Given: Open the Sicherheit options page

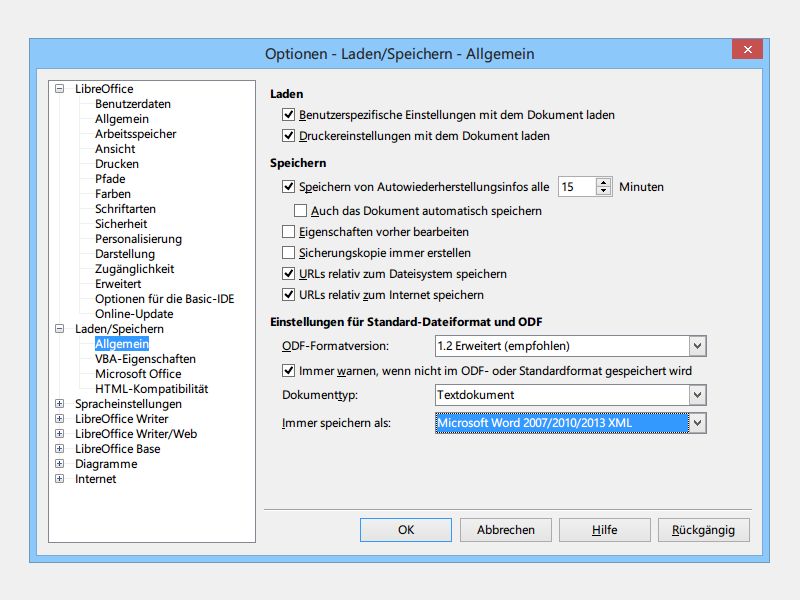Looking at the screenshot, I should [x=121, y=224].
